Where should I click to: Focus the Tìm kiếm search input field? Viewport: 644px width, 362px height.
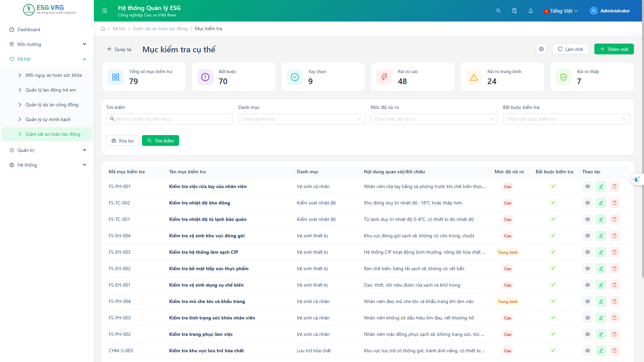click(x=169, y=119)
